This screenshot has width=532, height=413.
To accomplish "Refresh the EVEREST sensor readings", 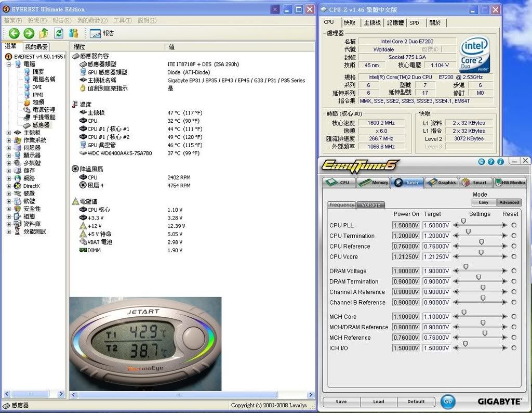I will pos(59,33).
